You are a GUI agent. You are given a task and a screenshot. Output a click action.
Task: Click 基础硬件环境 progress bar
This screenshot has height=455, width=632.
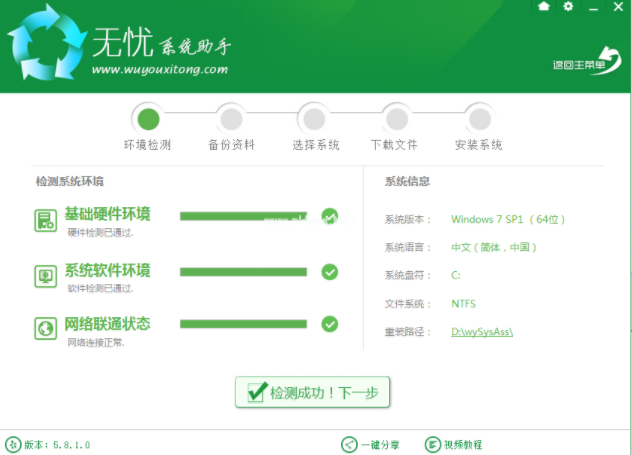pyautogui.click(x=243, y=216)
